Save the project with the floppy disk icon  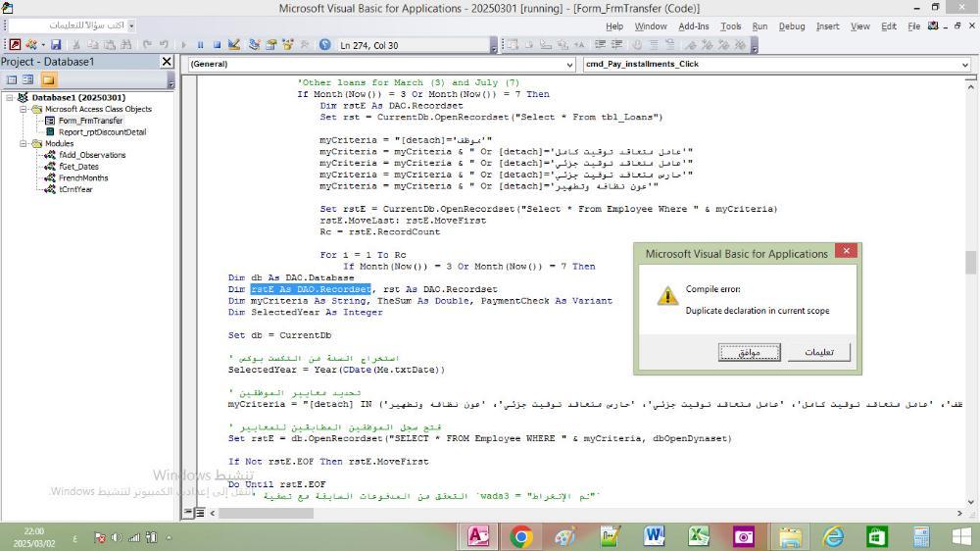[56, 45]
